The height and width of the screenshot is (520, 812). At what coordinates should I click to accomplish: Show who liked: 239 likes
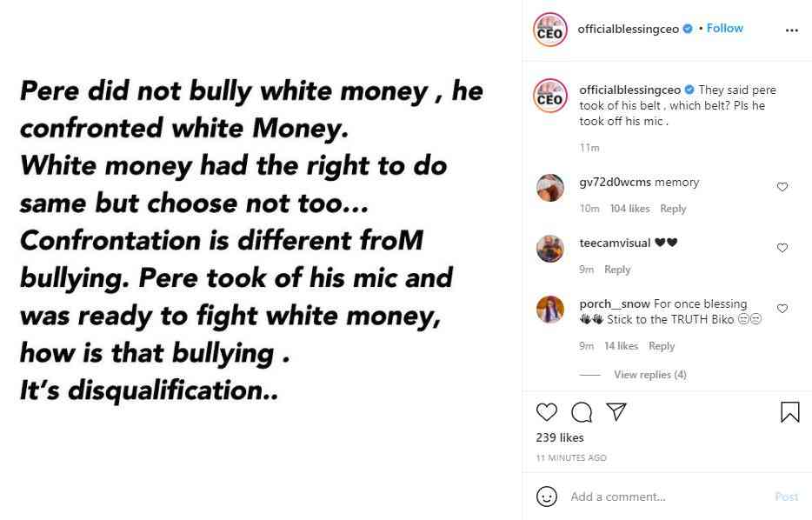point(560,437)
